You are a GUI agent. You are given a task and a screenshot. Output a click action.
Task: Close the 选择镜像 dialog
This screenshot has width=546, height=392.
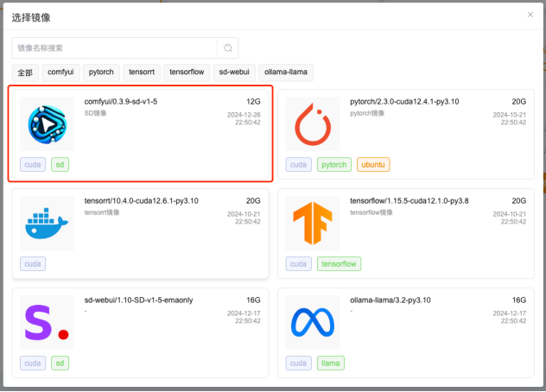[530, 15]
